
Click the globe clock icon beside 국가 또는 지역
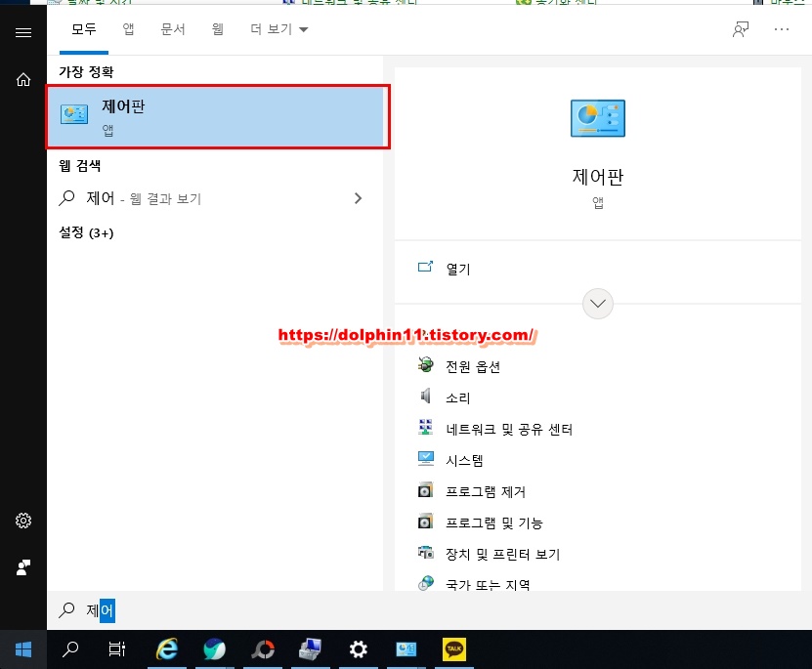click(426, 583)
